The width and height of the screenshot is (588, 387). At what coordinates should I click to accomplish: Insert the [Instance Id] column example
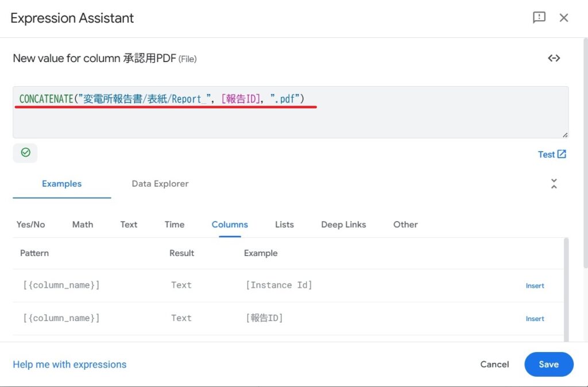[x=535, y=286]
